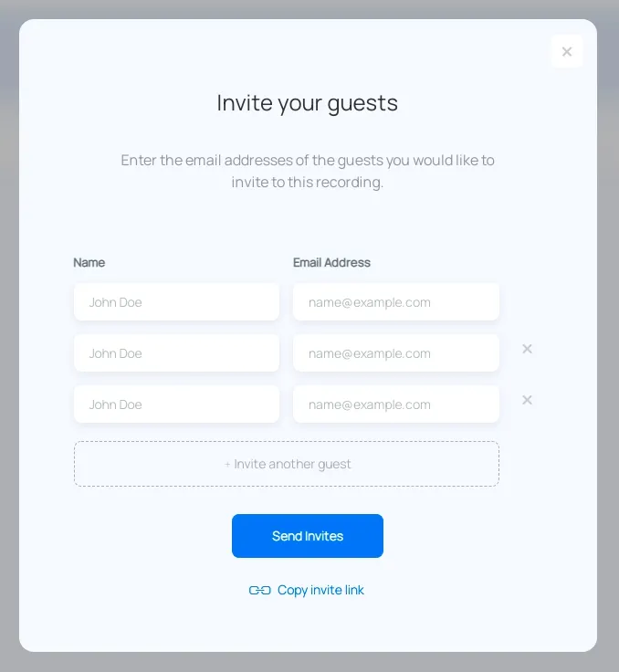Remove the third guest row
This screenshot has width=619, height=672.
(x=527, y=400)
